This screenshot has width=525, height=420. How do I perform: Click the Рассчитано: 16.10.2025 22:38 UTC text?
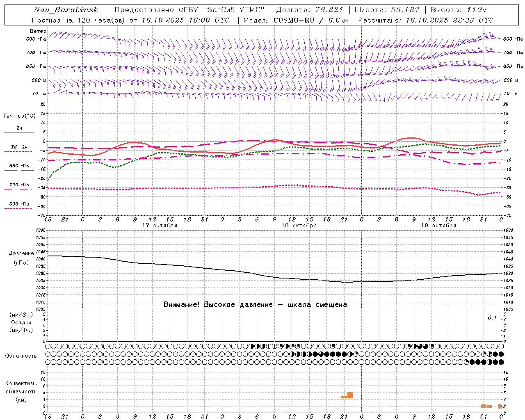coord(426,20)
